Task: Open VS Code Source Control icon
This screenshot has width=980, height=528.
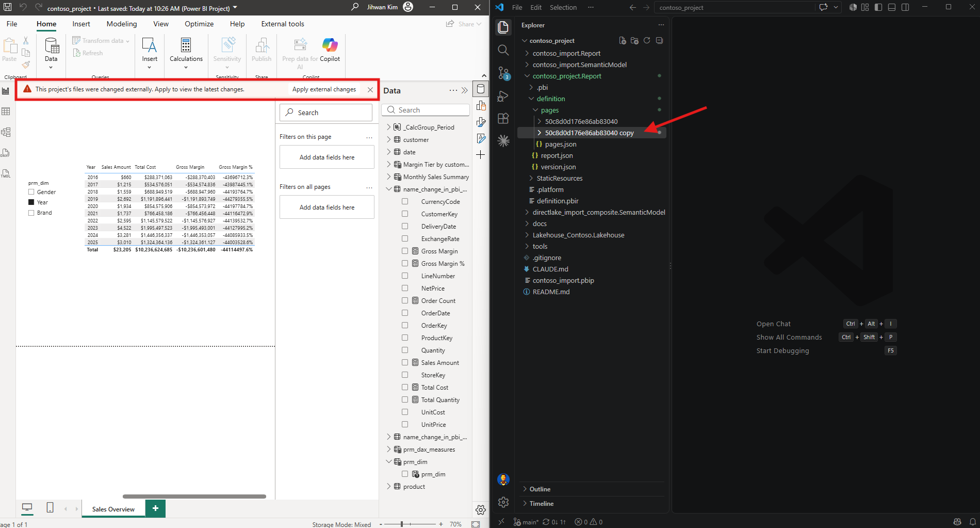Action: click(503, 73)
